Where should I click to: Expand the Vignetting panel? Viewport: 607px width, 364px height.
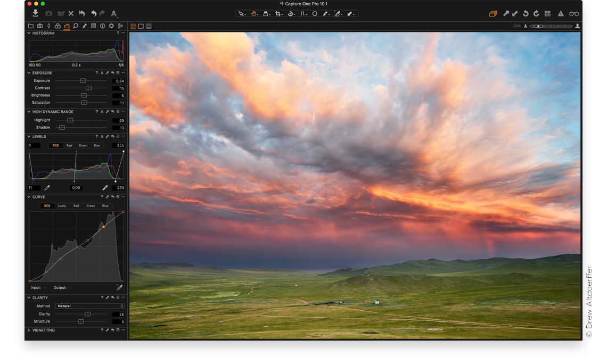pyautogui.click(x=29, y=330)
